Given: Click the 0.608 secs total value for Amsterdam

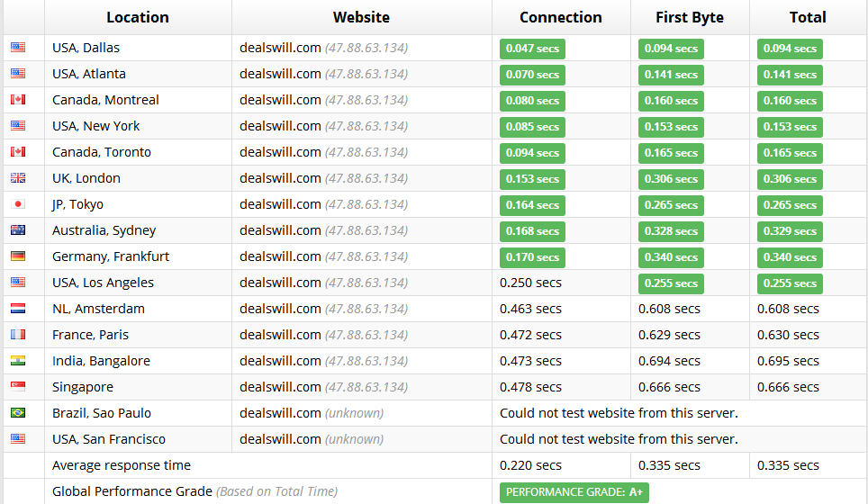Looking at the screenshot, I should (x=788, y=309).
